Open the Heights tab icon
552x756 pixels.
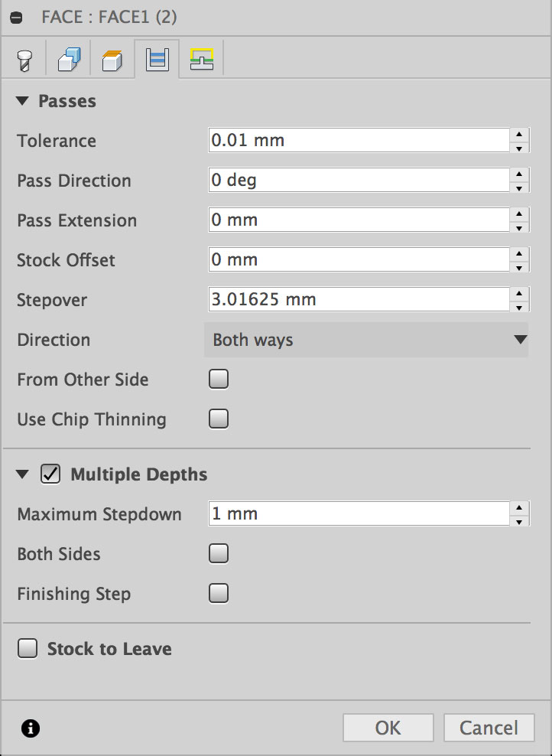(112, 60)
